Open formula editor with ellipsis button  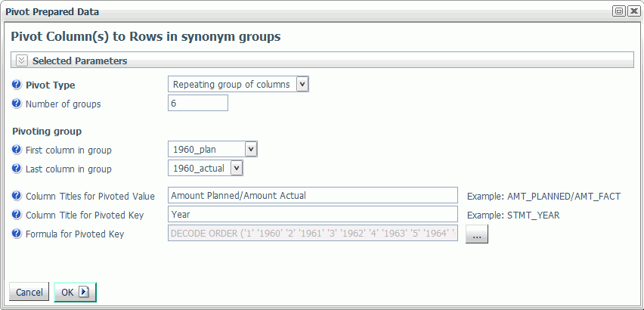tap(476, 234)
